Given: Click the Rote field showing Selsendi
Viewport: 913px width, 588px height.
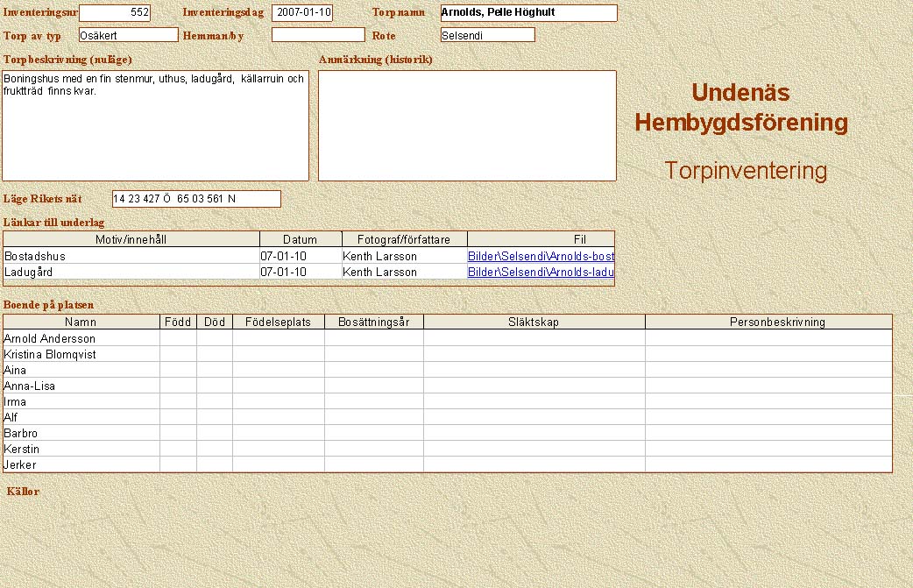Looking at the screenshot, I should 487,35.
